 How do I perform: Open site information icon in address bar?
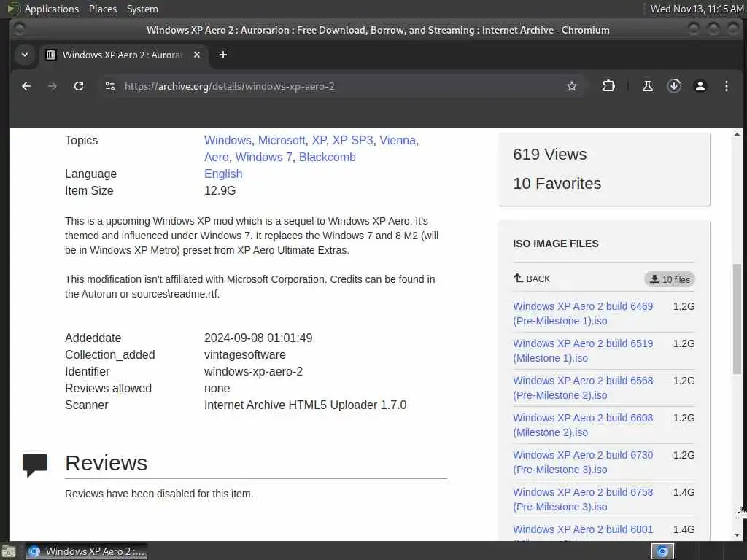tap(110, 86)
